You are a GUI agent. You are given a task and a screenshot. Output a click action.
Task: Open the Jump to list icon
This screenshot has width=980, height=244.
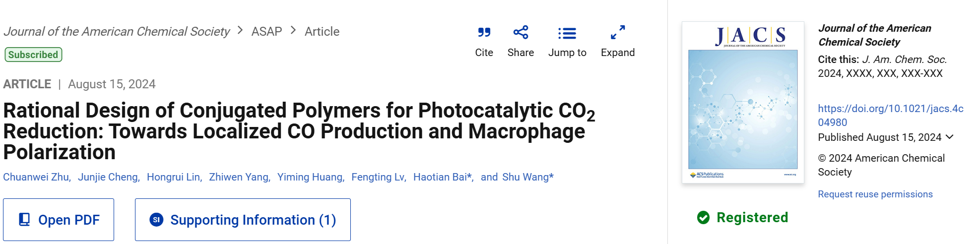tap(567, 33)
